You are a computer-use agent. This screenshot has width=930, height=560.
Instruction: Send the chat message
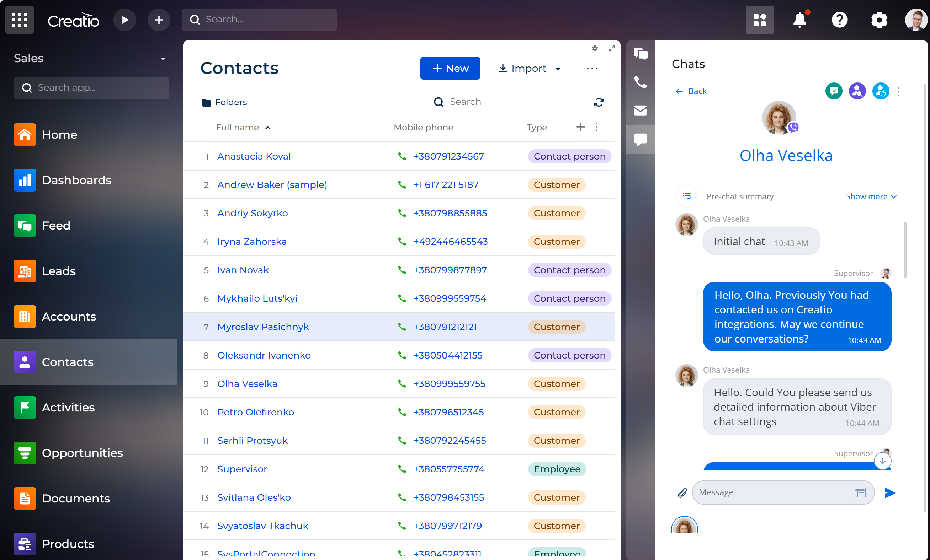click(889, 492)
